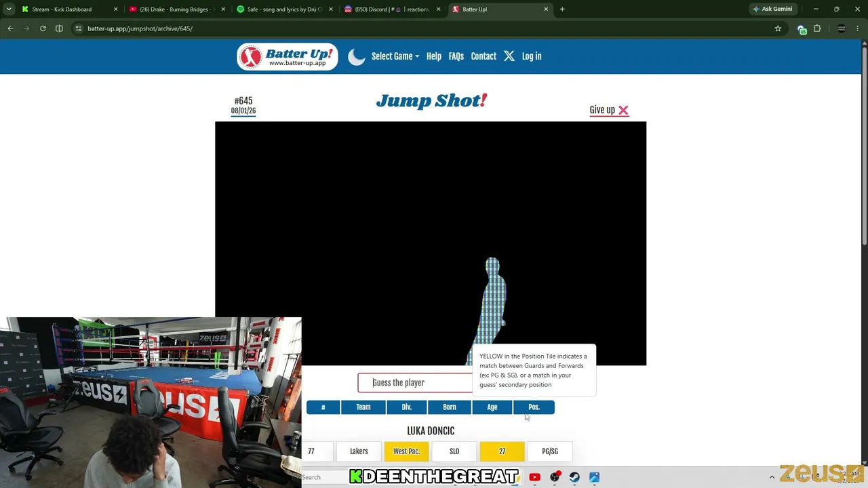This screenshot has height=488, width=868.
Task: Click the Log in link
Action: click(x=532, y=56)
